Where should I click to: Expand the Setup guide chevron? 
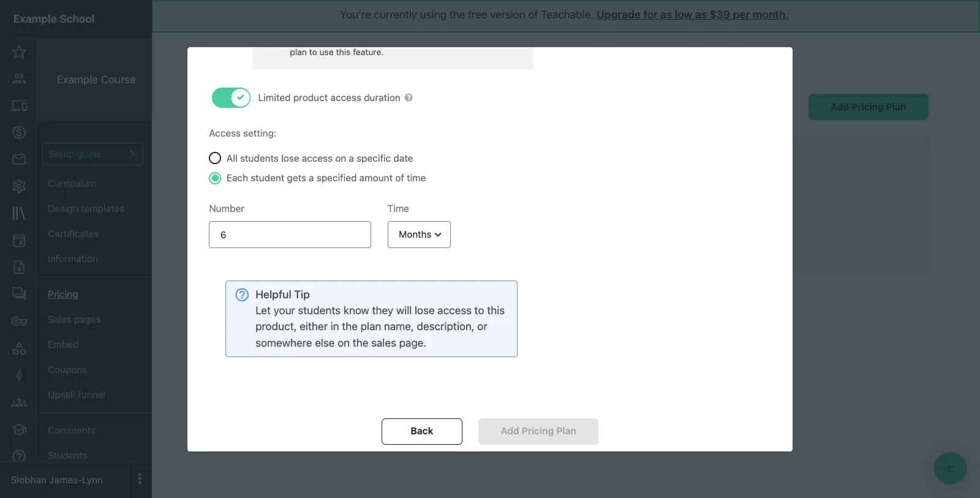[132, 154]
